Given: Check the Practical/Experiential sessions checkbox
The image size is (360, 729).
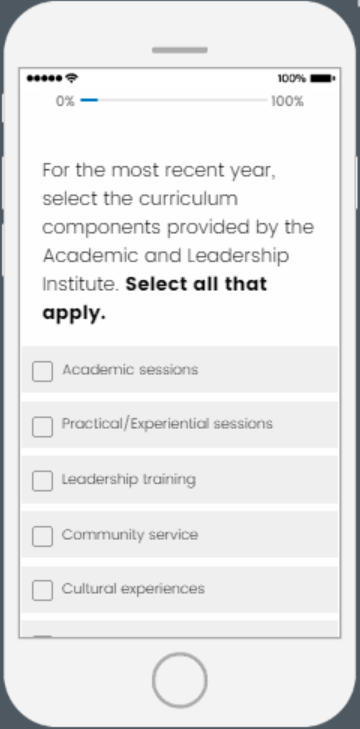Looking at the screenshot, I should [42, 427].
